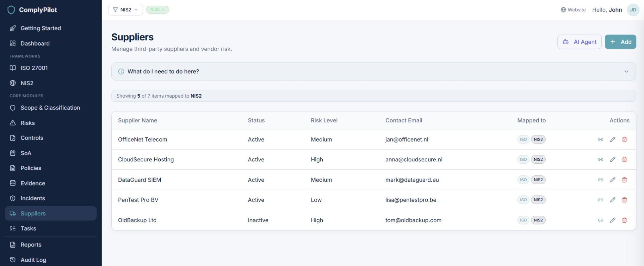Open the JD user avatar menu

(633, 10)
